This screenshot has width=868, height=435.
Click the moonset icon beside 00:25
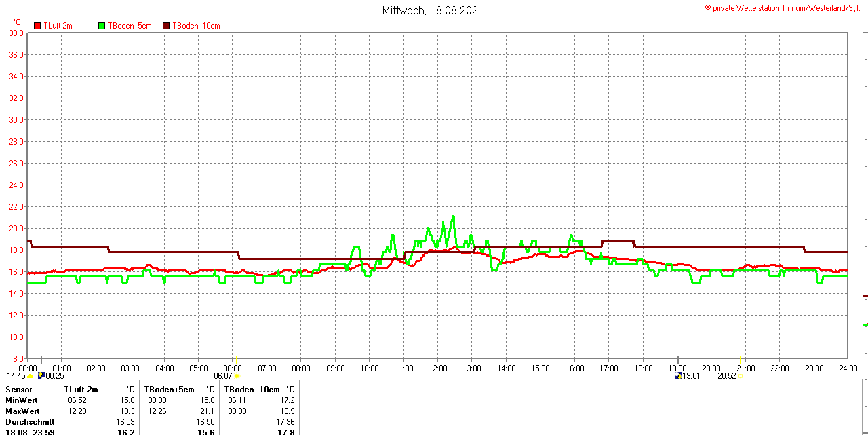pyautogui.click(x=41, y=375)
